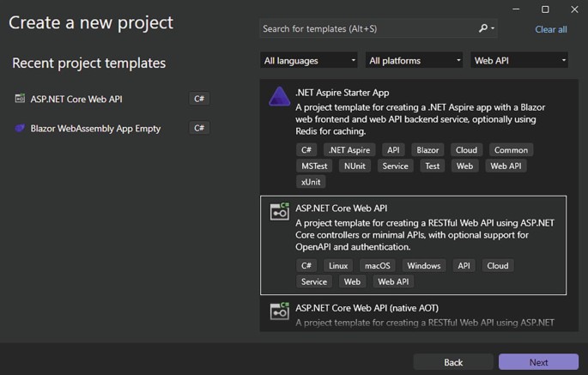
Task: Click the macOS tag
Action: click(x=377, y=265)
